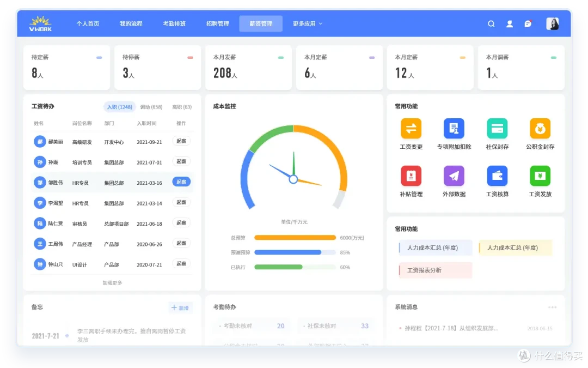Screen dimensions: 588x368
Task: Switch to 离职 (63) tab
Action: click(182, 107)
